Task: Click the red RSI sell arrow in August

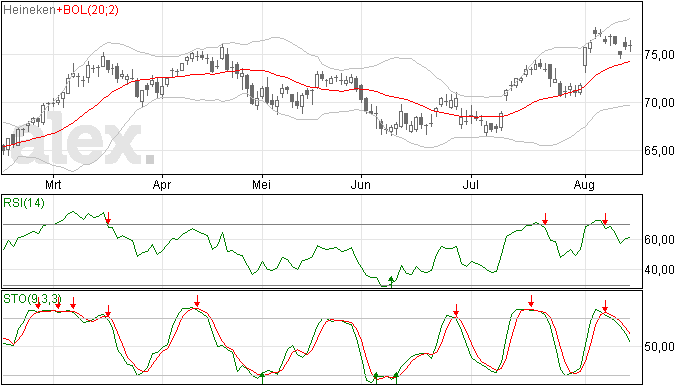Action: tap(605, 219)
